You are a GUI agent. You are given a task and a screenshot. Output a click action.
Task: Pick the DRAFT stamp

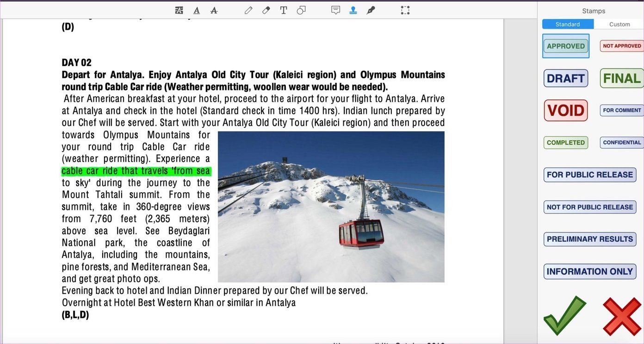[x=566, y=78]
